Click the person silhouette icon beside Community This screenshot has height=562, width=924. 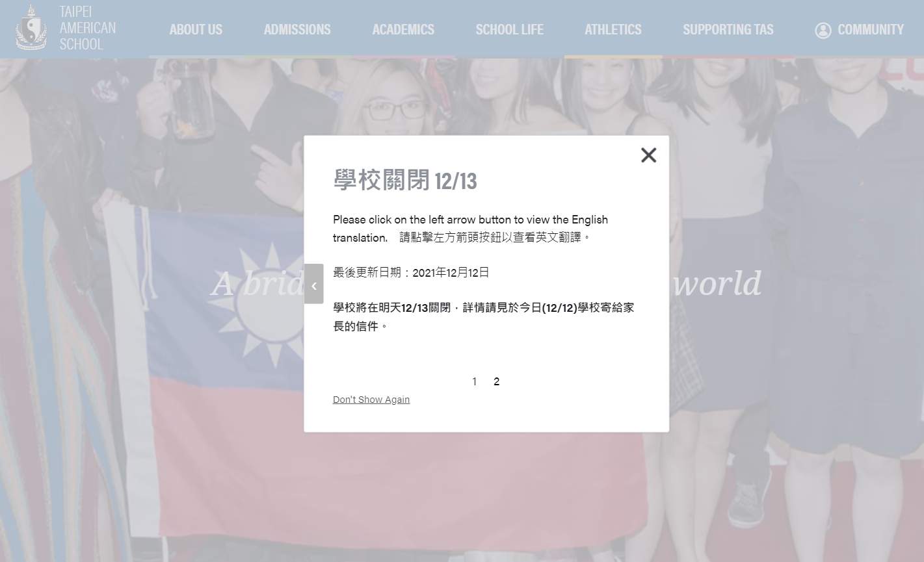point(823,30)
